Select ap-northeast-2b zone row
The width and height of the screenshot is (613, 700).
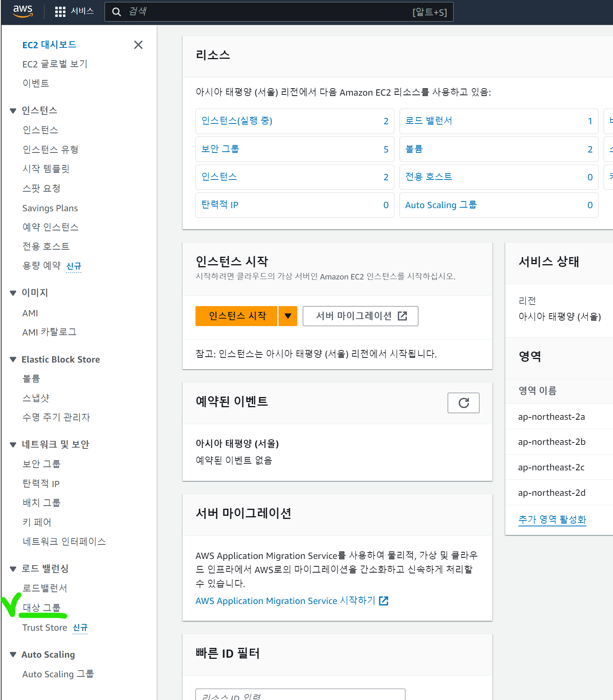(x=559, y=442)
